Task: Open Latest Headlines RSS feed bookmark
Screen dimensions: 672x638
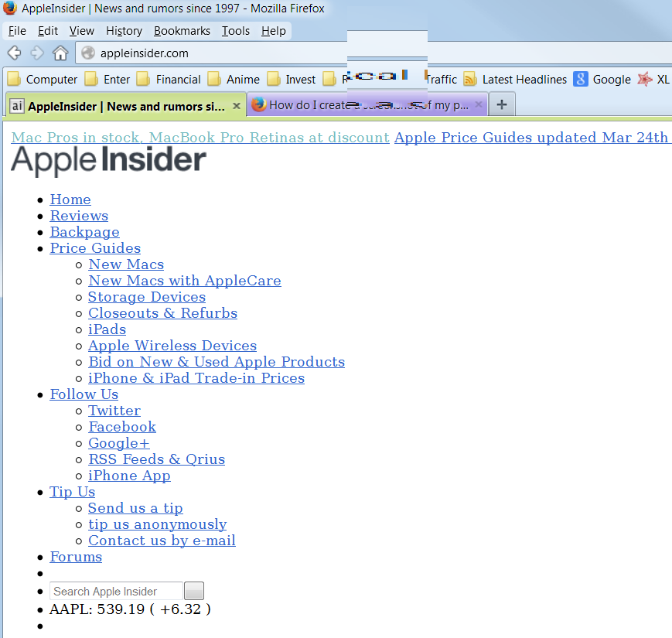Action: (515, 79)
